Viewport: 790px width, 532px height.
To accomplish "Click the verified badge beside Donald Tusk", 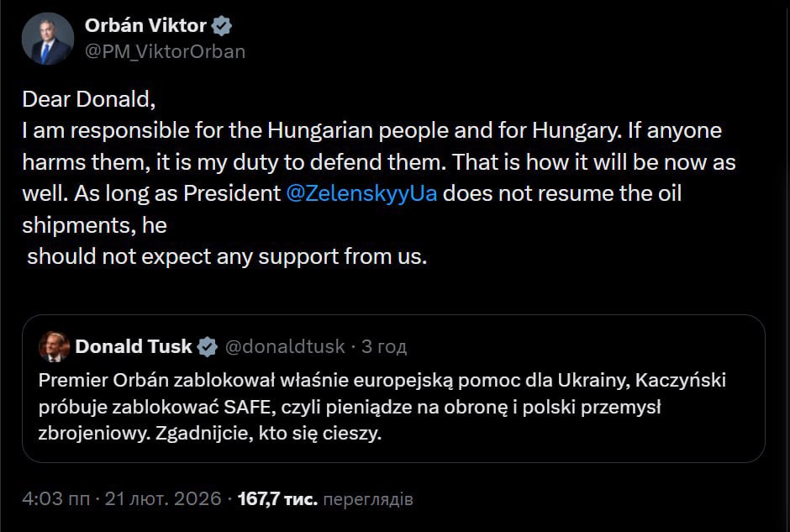I will pos(208,346).
